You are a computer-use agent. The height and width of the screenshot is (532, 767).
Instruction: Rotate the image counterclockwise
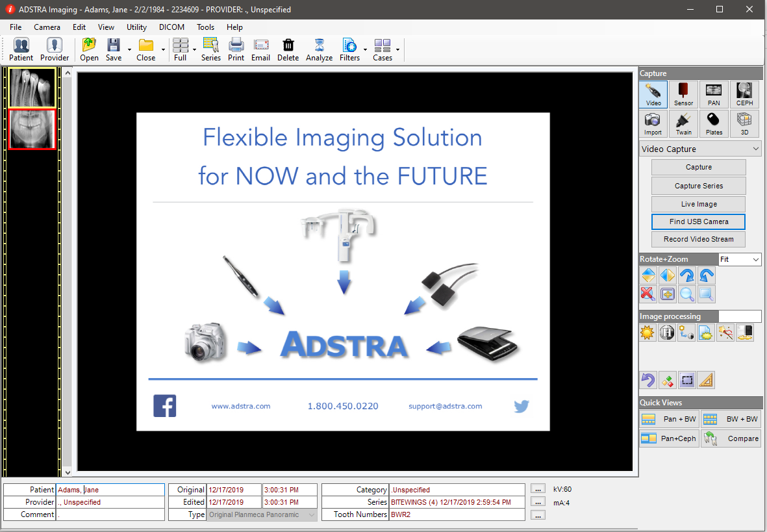click(707, 275)
